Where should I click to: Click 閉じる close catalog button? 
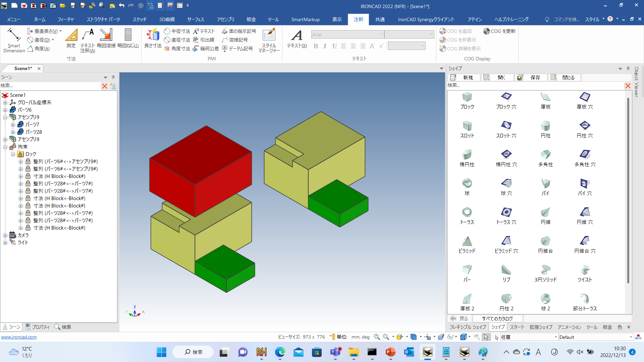click(565, 77)
